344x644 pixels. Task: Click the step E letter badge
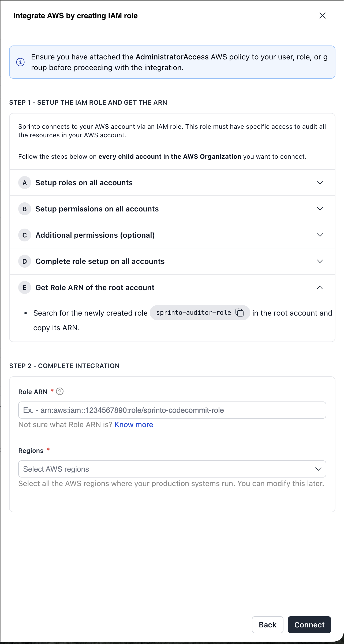tap(25, 288)
